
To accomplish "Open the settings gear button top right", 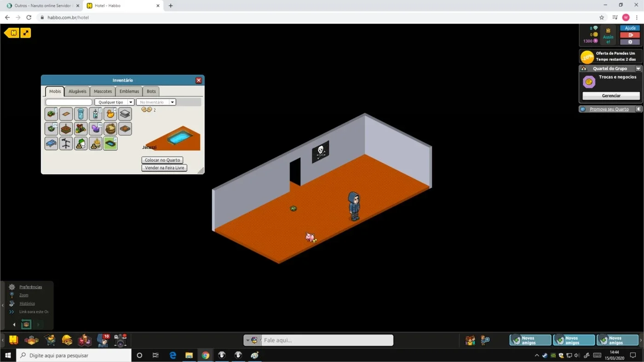I will point(630,42).
